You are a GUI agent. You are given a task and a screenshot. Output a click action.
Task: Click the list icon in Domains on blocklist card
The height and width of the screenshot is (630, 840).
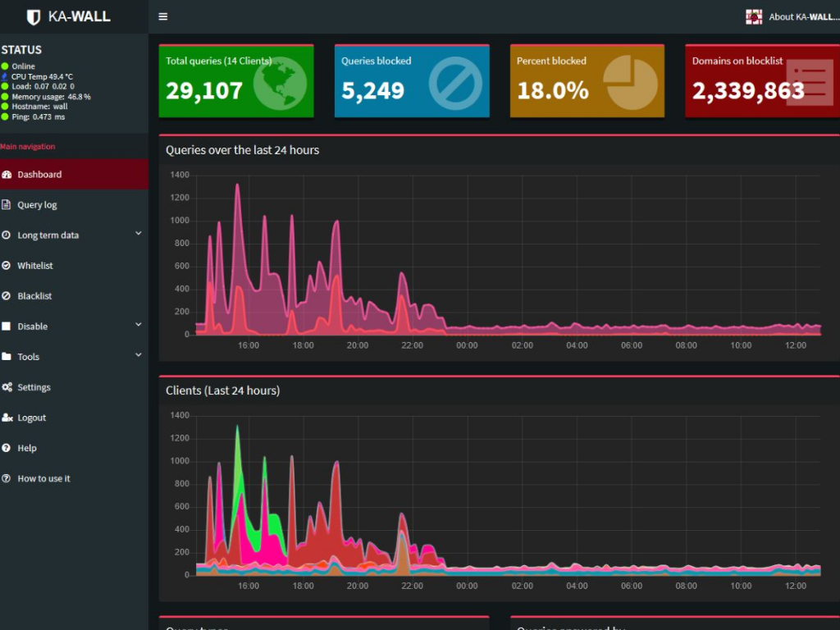click(x=810, y=83)
